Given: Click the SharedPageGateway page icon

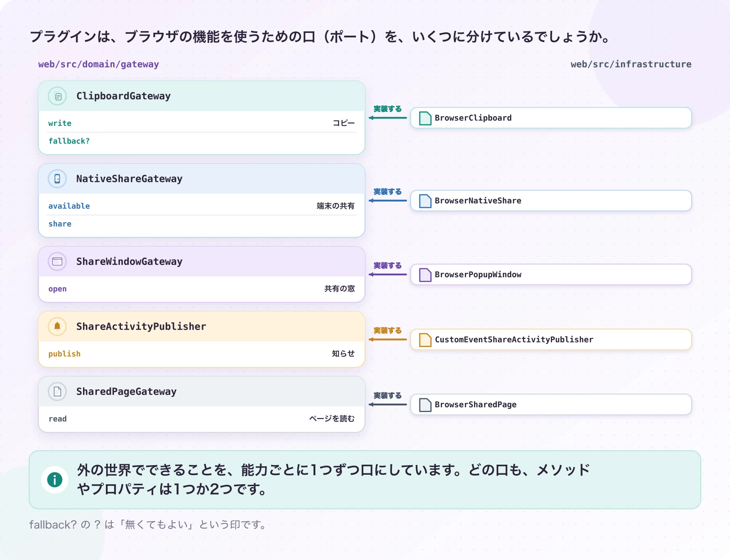Looking at the screenshot, I should [x=57, y=391].
